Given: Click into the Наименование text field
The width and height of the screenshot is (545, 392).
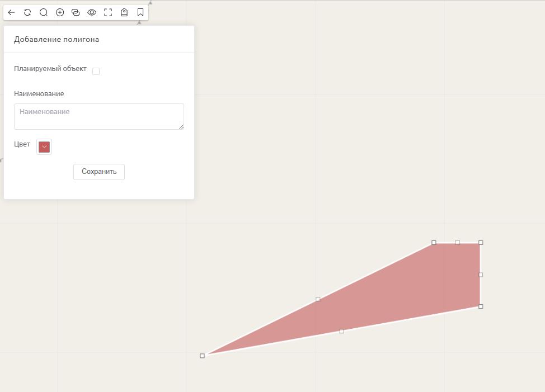Looking at the screenshot, I should click(x=99, y=117).
